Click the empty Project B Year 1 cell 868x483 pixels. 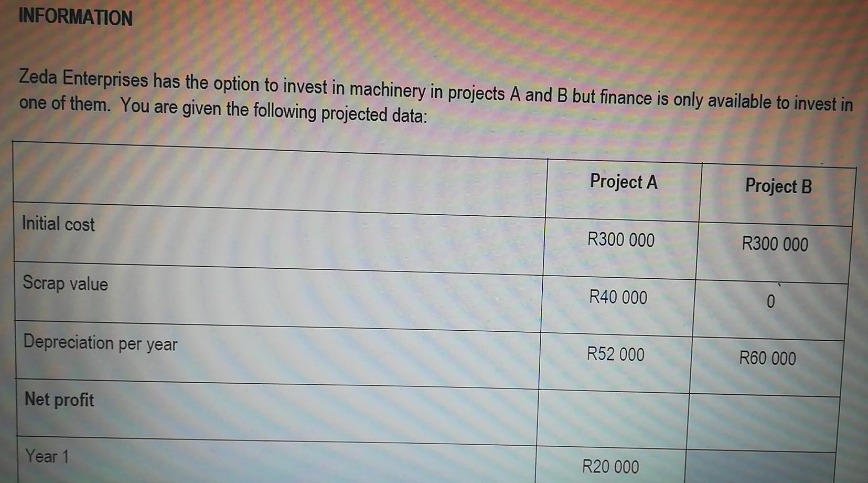coord(760,467)
